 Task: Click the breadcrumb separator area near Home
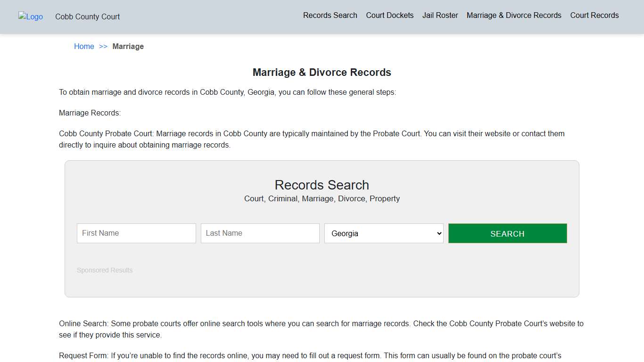pos(103,46)
